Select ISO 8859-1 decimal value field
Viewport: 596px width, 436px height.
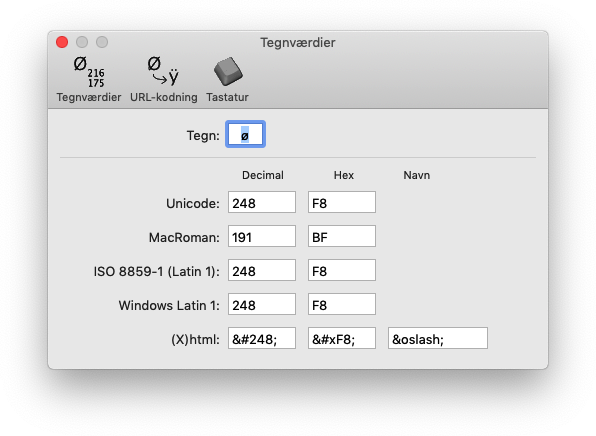[x=262, y=270]
